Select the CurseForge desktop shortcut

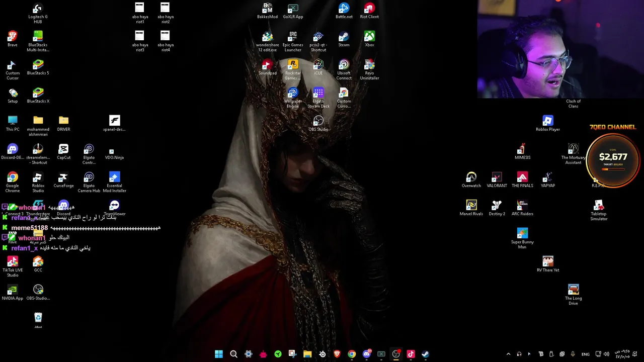(x=63, y=180)
